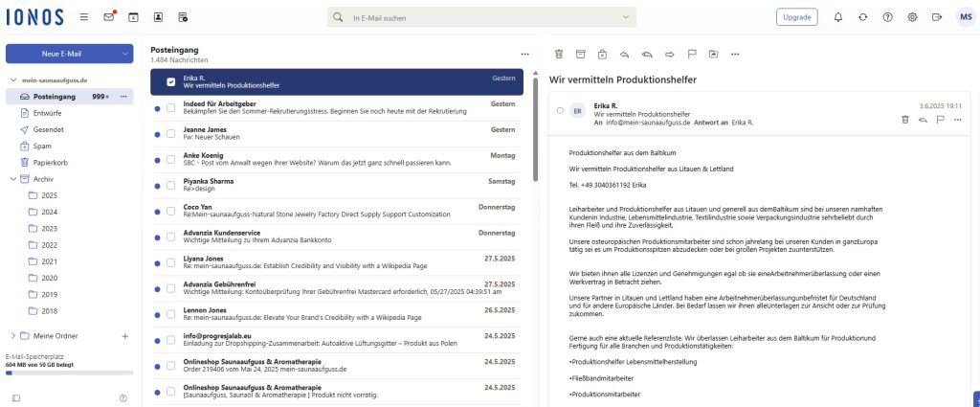Open the mail app icon in header
980x407 pixels.
[109, 17]
